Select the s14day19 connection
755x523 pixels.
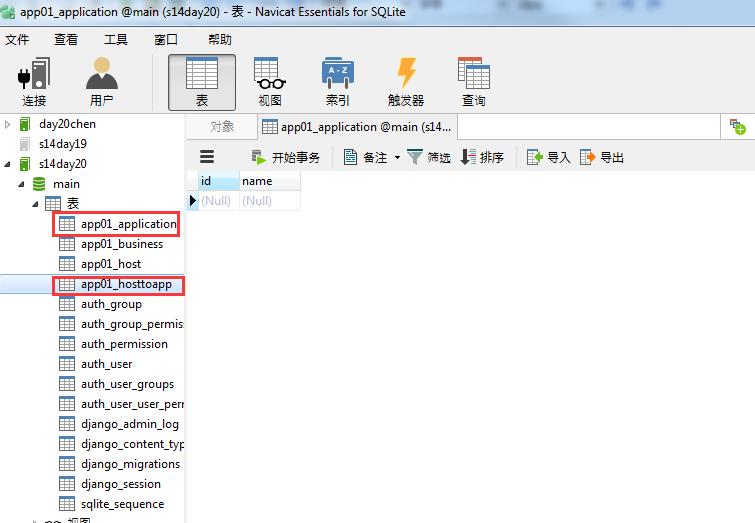(63, 144)
